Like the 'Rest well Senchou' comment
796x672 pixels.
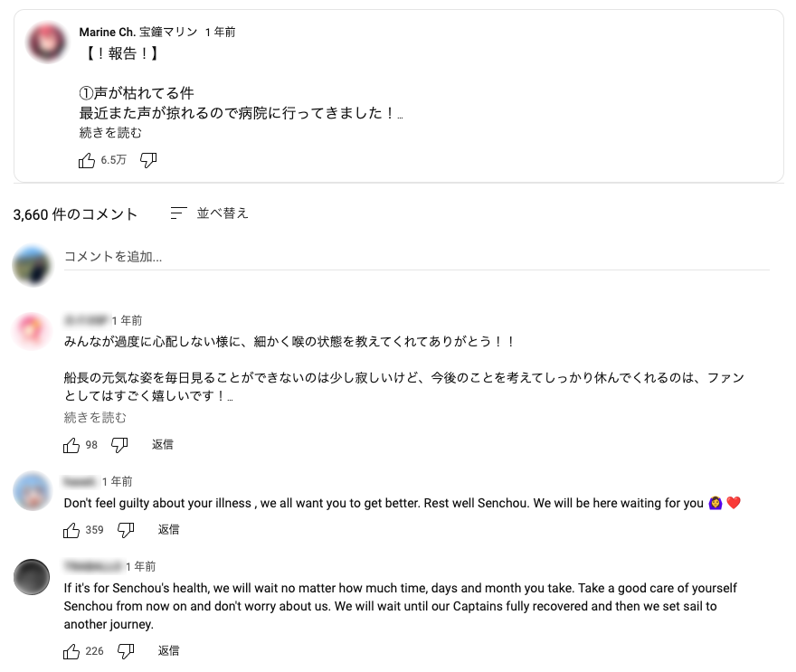(71, 530)
